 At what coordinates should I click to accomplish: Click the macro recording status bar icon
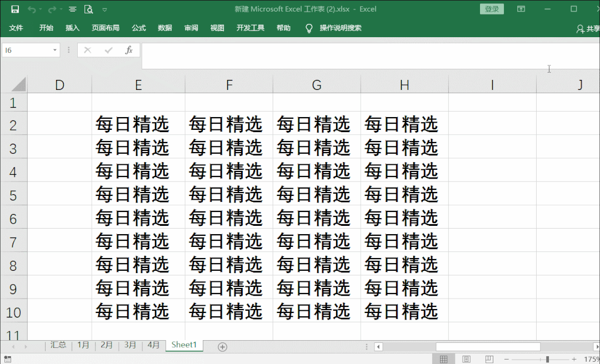(7, 359)
